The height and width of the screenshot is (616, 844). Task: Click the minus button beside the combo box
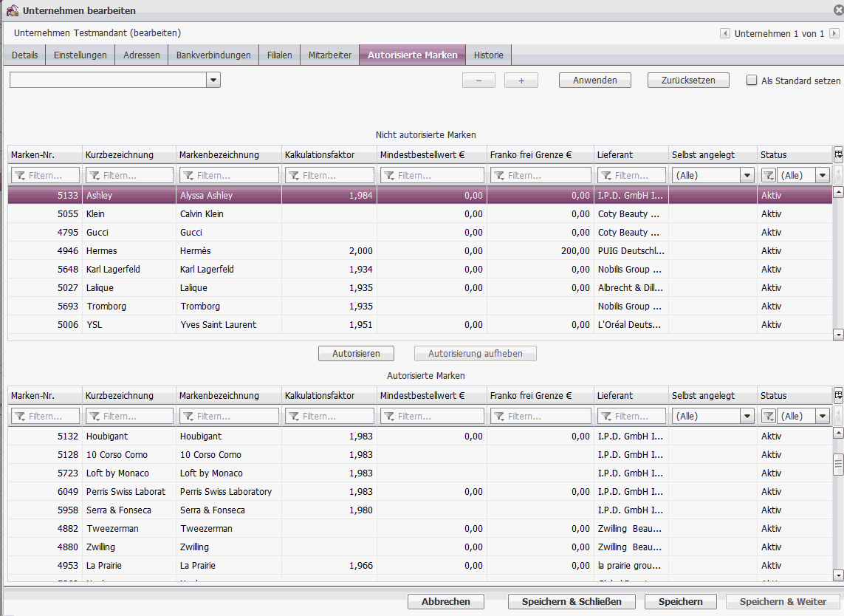(x=478, y=81)
